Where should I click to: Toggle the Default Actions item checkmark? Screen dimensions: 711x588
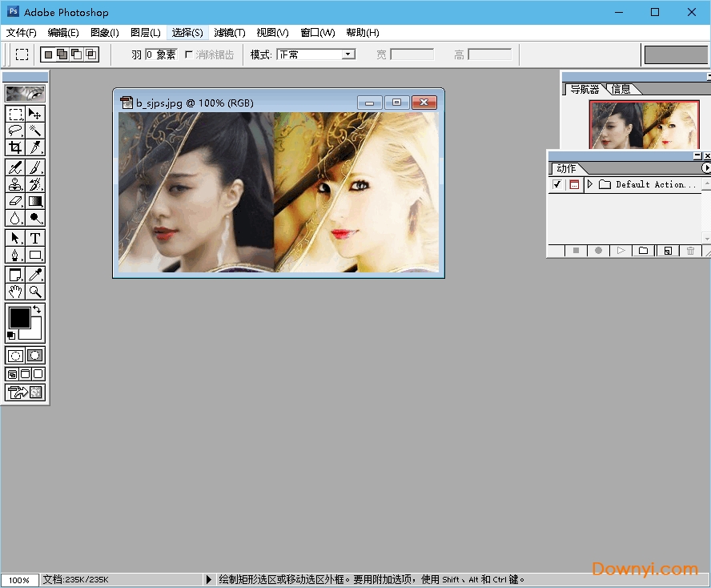tap(556, 184)
